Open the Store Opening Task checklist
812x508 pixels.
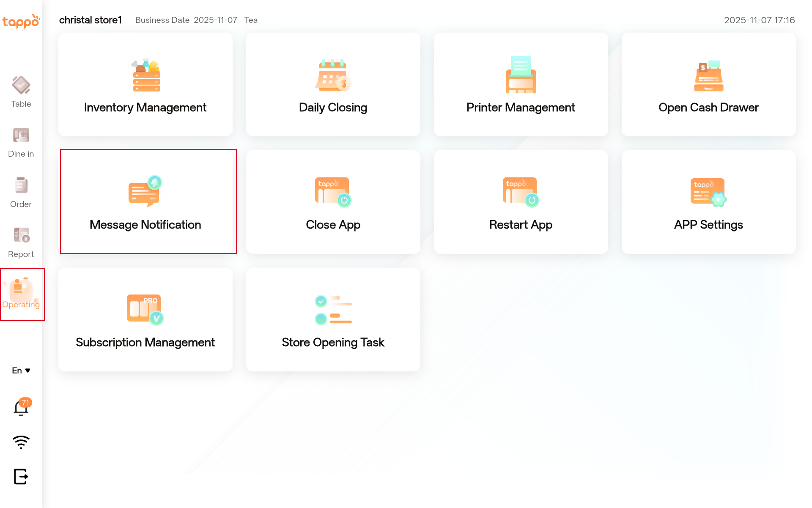click(x=333, y=319)
